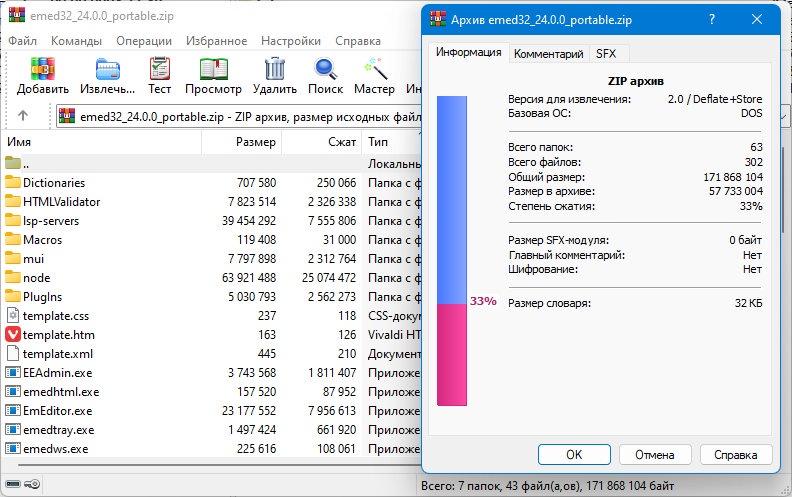Click the Размер в архиве value 57 733 004
The width and height of the screenshot is (792, 497).
(735, 191)
